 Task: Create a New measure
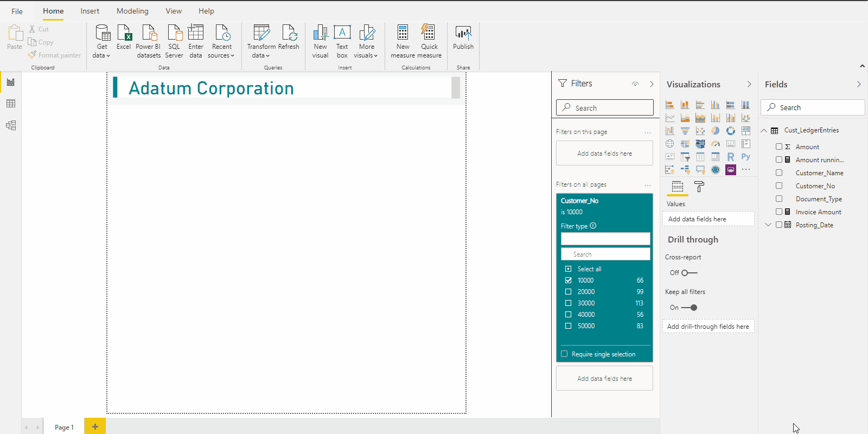coord(403,42)
